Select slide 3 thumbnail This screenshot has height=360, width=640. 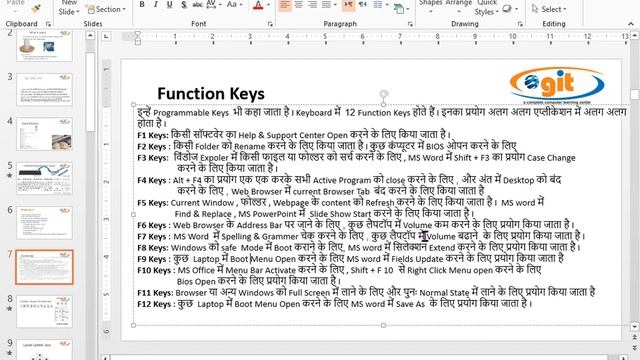click(x=44, y=89)
